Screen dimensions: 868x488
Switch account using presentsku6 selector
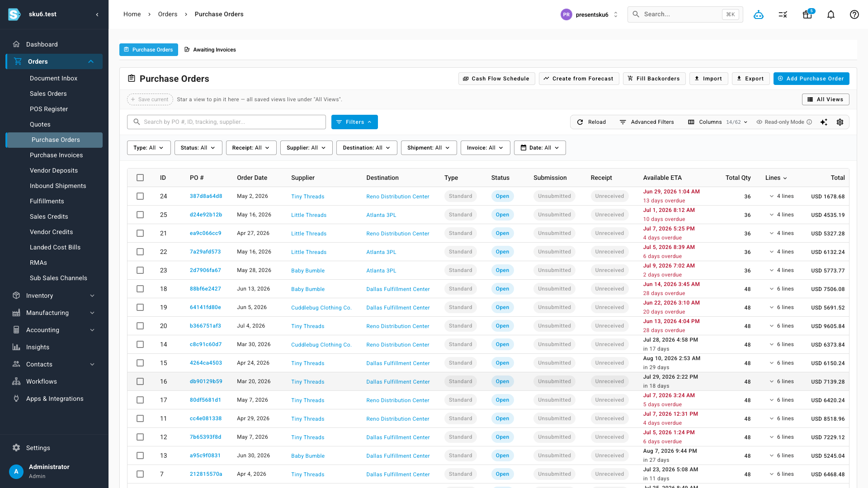click(589, 14)
